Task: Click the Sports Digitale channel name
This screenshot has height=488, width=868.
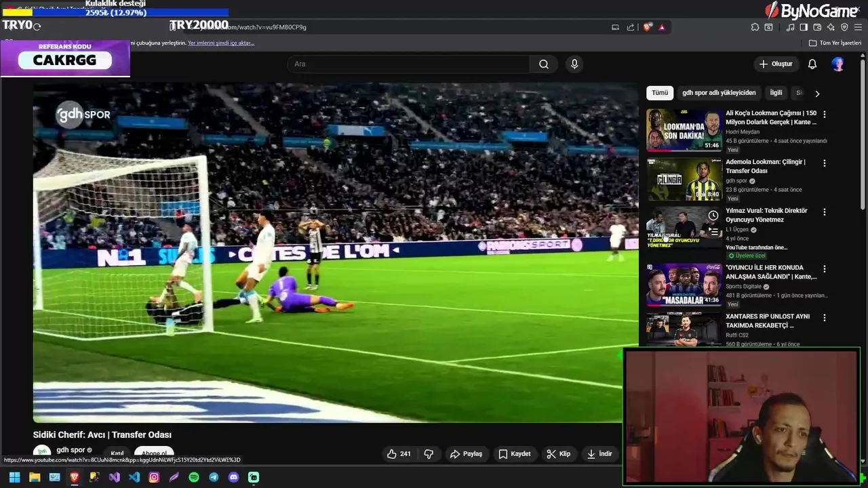Action: pos(744,287)
